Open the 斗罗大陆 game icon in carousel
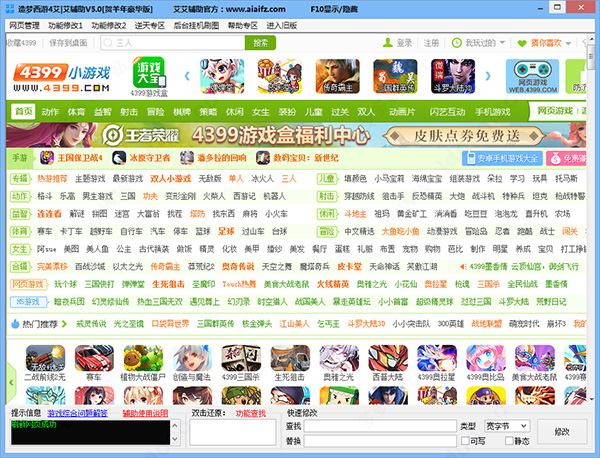This screenshot has width=600, height=458. pos(453,76)
